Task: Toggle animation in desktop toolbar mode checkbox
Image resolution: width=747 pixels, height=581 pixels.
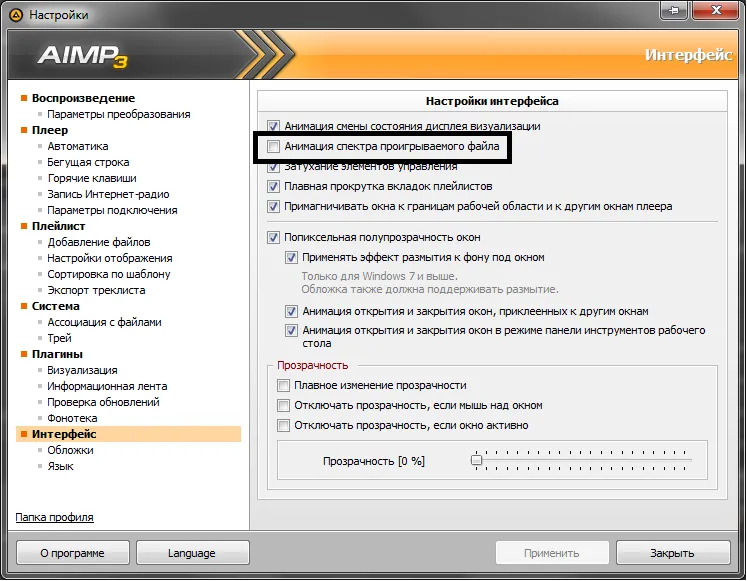Action: point(292,331)
